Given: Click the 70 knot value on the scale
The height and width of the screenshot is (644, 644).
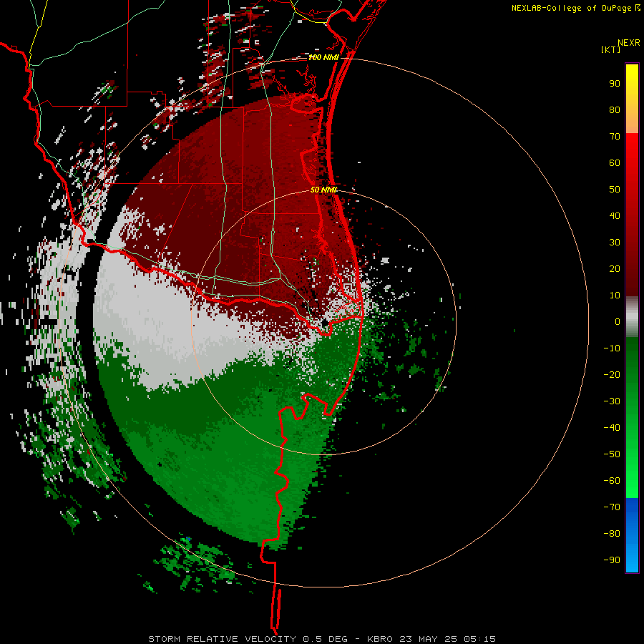Looking at the screenshot, I should [615, 137].
